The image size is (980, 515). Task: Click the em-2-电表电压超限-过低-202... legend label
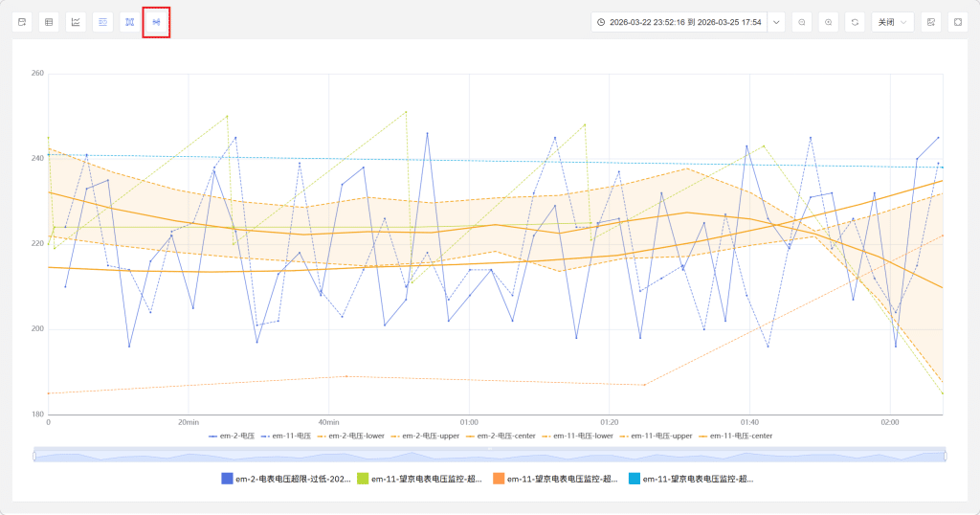[x=293, y=479]
